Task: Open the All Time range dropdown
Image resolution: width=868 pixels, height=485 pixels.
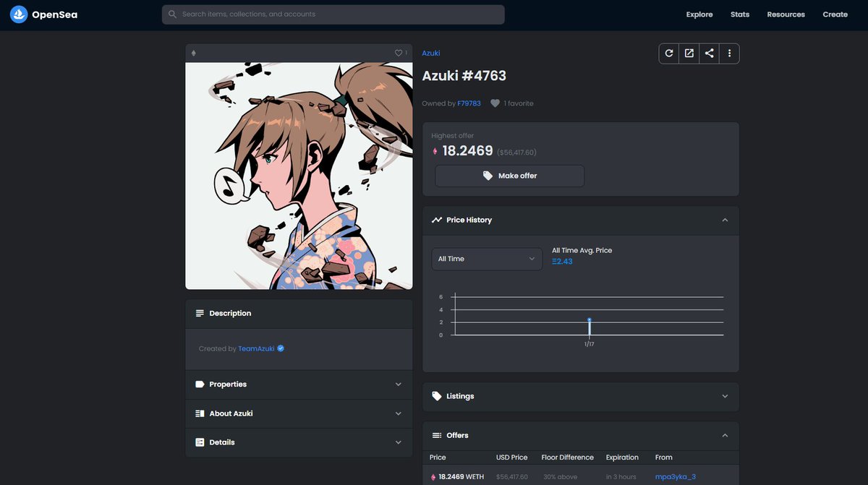Action: (487, 259)
